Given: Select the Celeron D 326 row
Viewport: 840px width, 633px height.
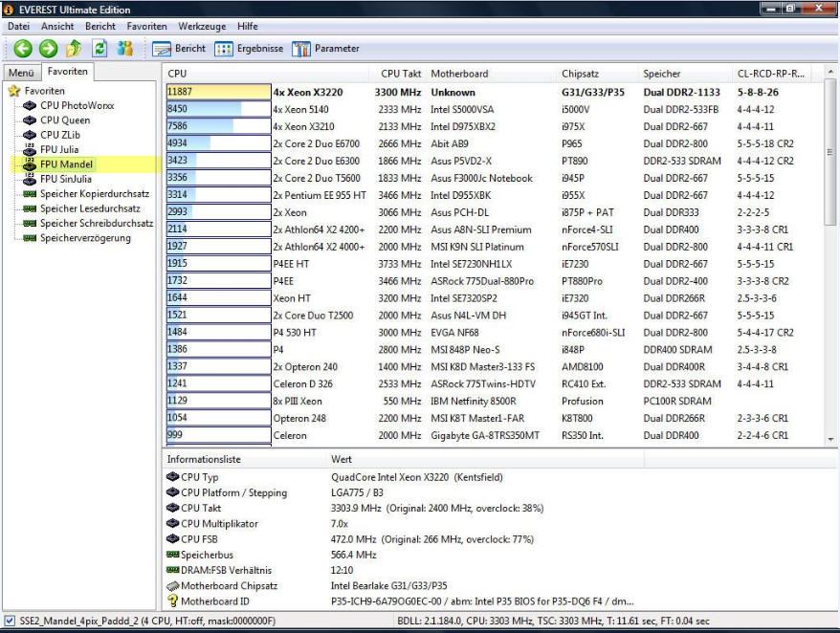Looking at the screenshot, I should click(493, 384).
